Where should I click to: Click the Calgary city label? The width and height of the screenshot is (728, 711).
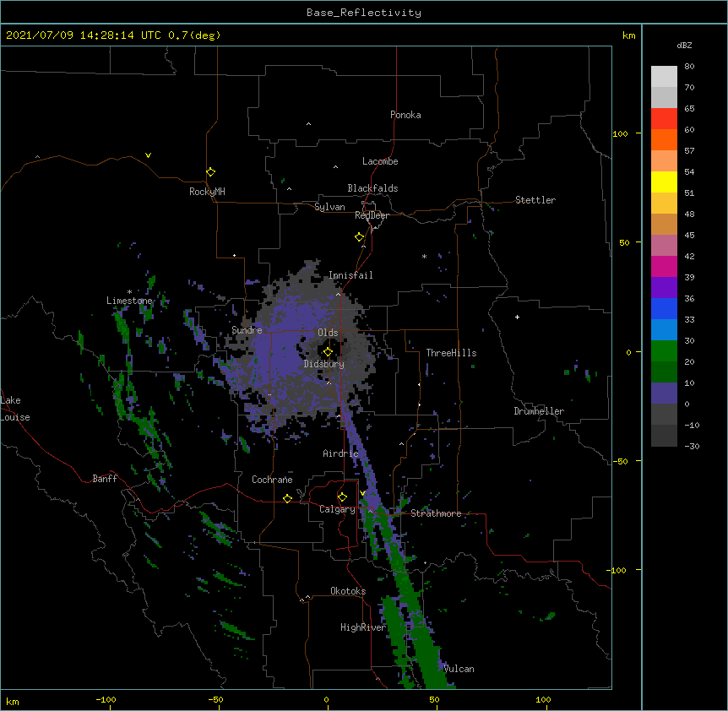point(337,509)
